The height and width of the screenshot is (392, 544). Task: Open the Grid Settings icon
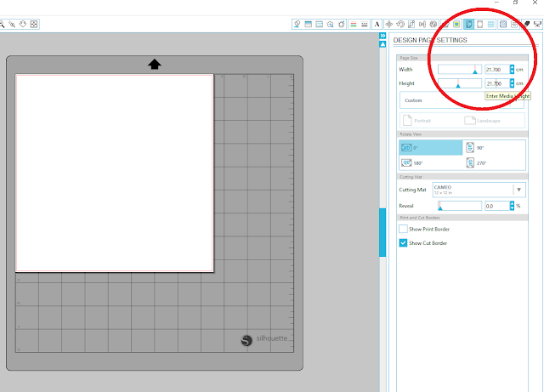(491, 24)
